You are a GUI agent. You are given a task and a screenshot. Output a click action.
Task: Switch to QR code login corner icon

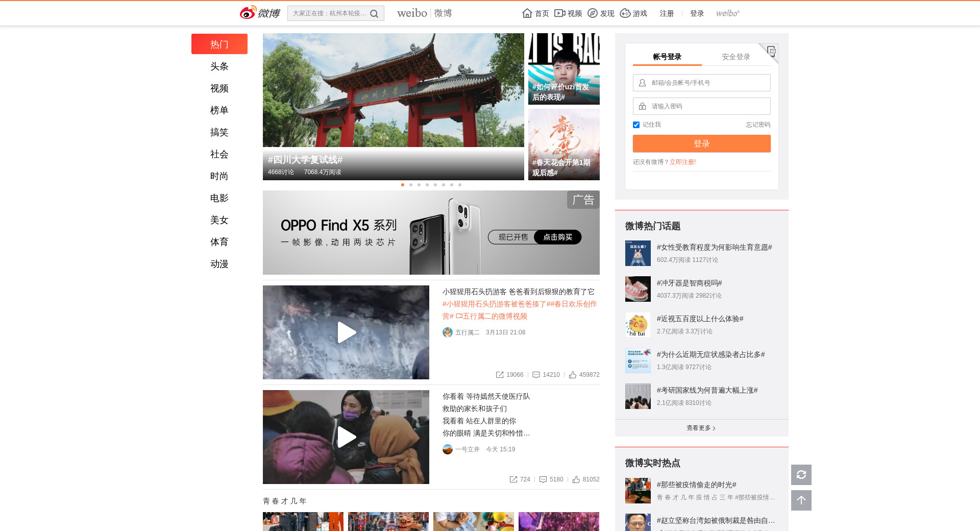pyautogui.click(x=771, y=51)
